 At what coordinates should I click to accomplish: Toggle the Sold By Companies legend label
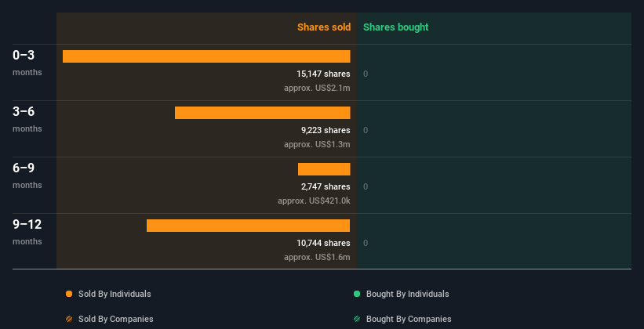click(x=115, y=320)
